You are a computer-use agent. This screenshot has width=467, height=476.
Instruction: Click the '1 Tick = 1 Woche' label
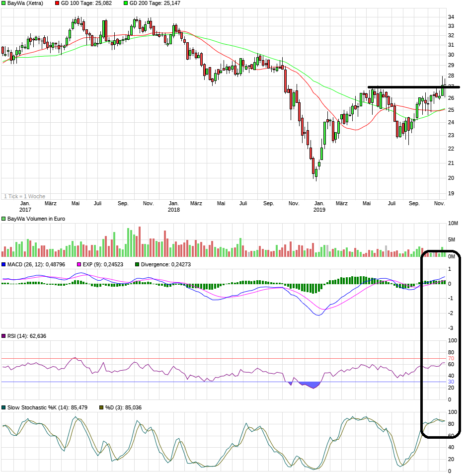24,196
